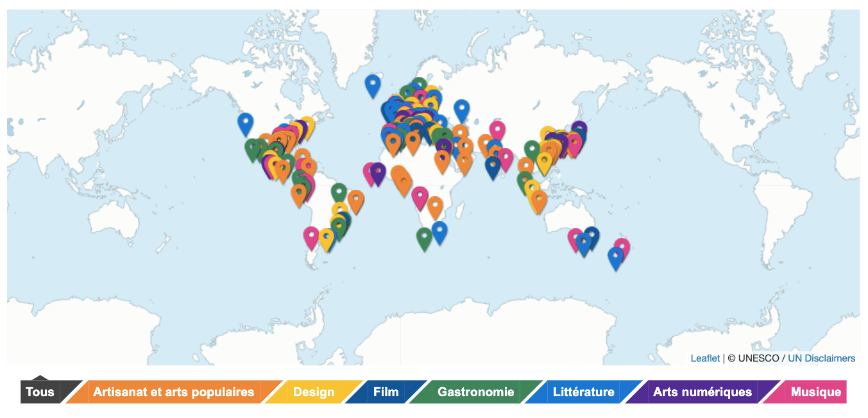This screenshot has height=418, width=868.
Task: Filter by Artisanat et arts populaires
Action: (x=173, y=392)
